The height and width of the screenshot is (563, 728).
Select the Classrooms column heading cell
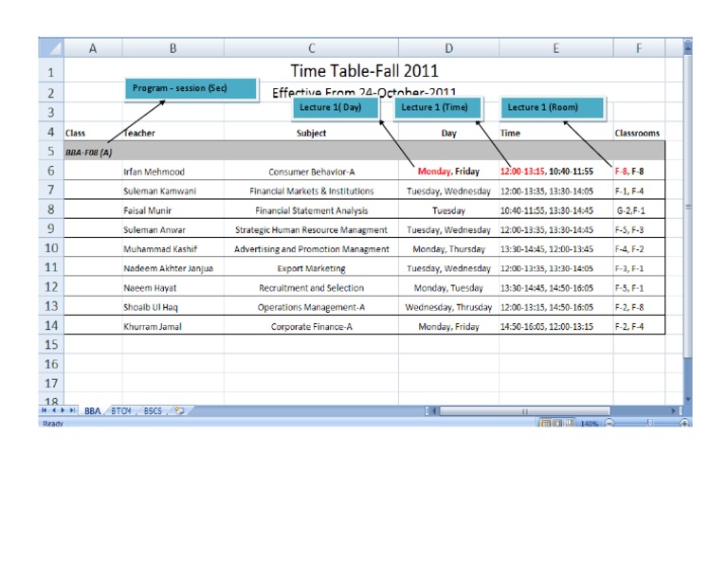[639, 134]
